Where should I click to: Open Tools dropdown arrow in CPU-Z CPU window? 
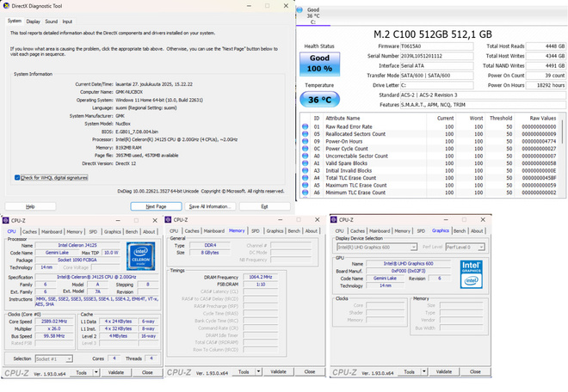[96, 372]
